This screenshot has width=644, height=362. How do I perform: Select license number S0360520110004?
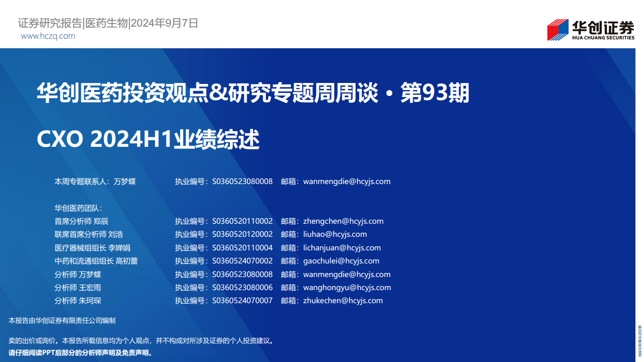243,248
